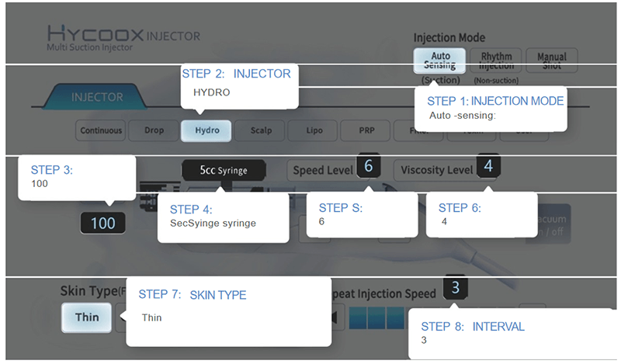
Task: Open the INJECTOR tab
Action: point(94,96)
